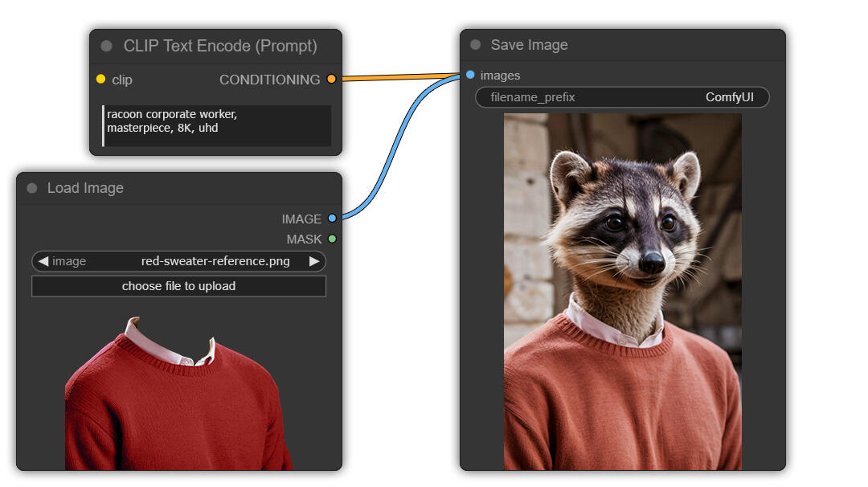Click the blue IMAGE output socket

[x=332, y=219]
